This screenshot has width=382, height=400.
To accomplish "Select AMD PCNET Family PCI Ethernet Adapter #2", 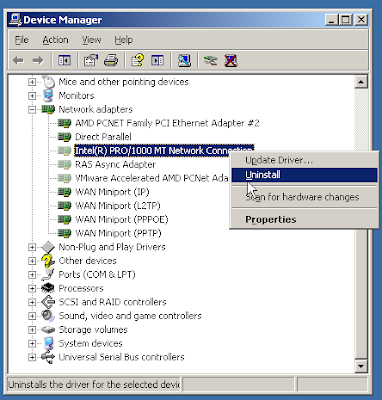I will tap(167, 123).
